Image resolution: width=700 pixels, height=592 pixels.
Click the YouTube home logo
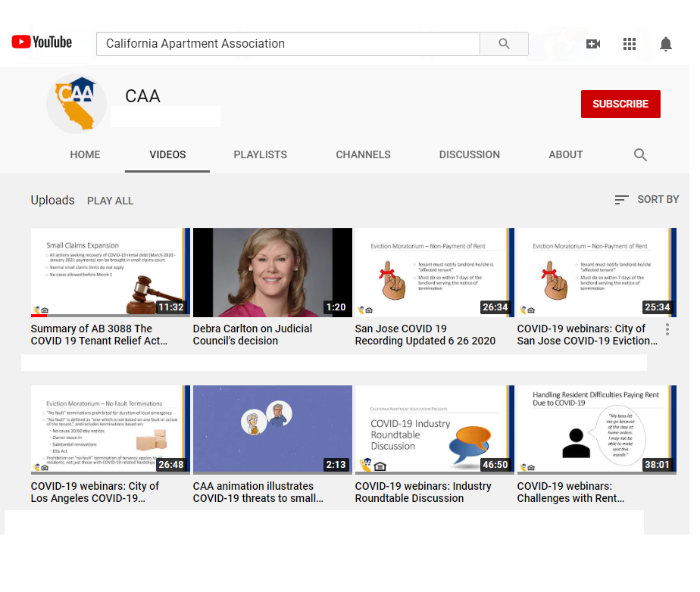[x=42, y=42]
